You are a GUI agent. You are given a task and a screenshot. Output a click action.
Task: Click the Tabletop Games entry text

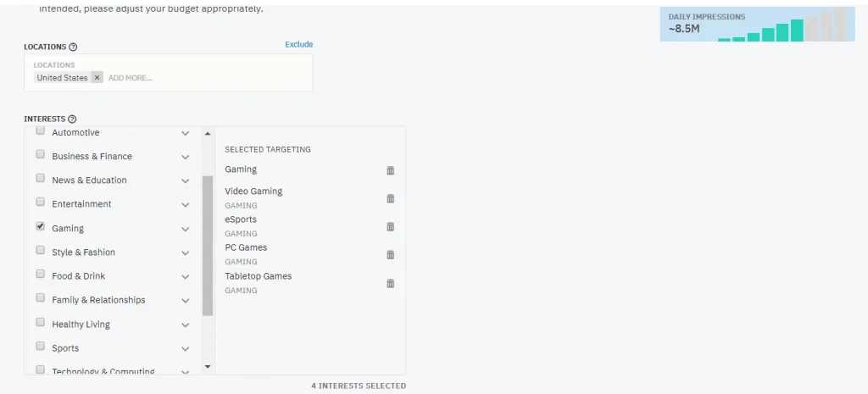point(258,276)
